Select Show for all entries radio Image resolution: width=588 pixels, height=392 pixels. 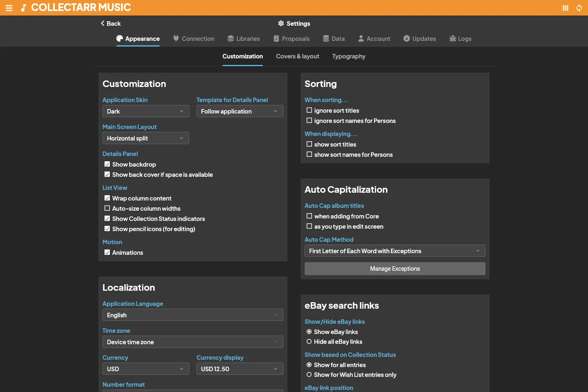point(309,365)
